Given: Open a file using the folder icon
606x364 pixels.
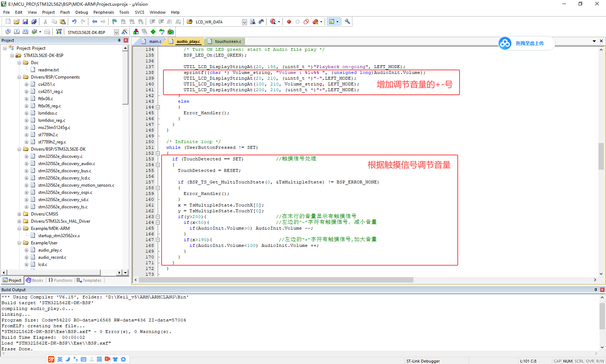Looking at the screenshot, I should click(x=17, y=22).
